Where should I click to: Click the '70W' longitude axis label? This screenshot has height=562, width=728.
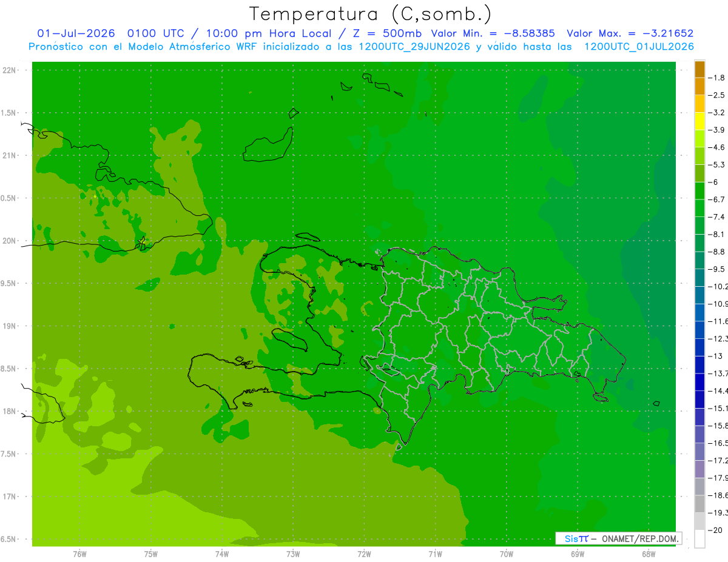pos(506,554)
